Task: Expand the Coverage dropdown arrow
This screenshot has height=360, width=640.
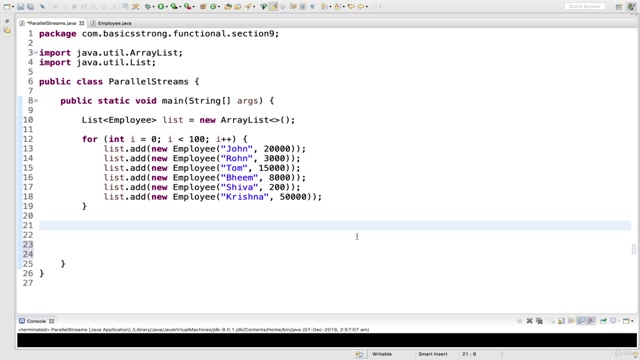Action: click(x=180, y=7)
